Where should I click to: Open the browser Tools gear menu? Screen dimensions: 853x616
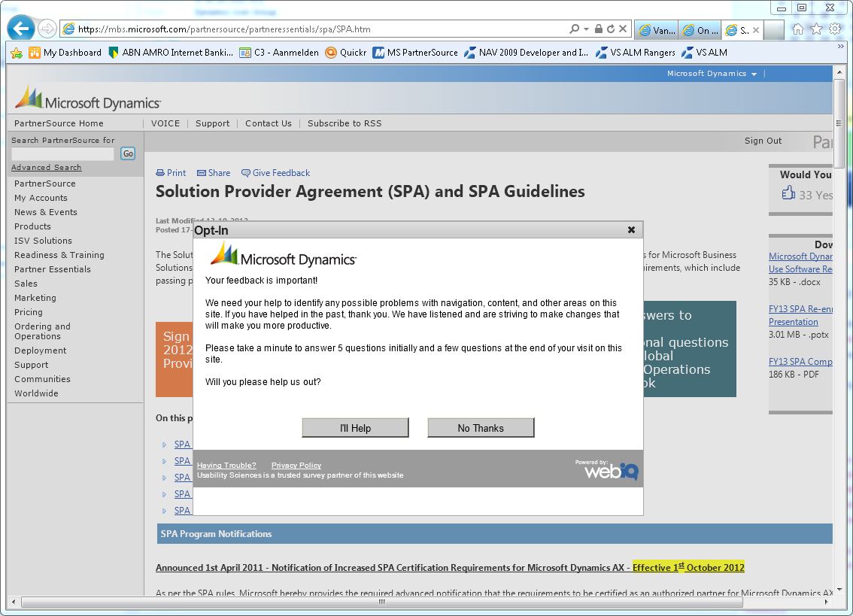point(835,29)
